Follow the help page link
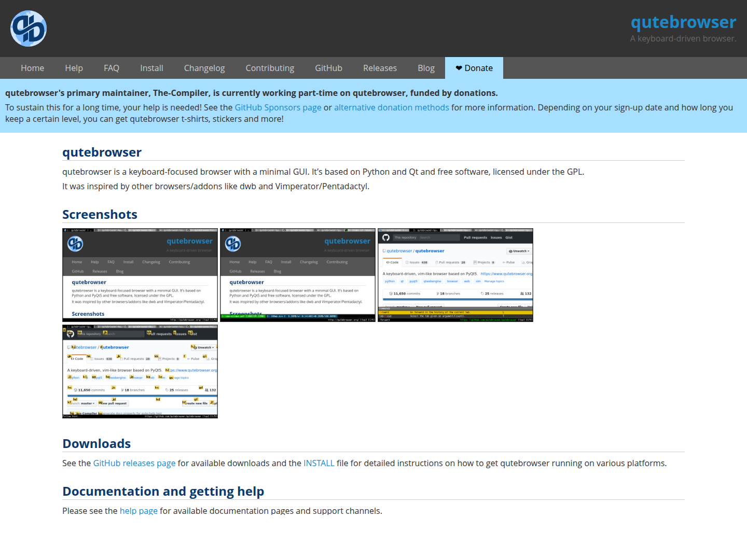The image size is (747, 560). click(139, 511)
